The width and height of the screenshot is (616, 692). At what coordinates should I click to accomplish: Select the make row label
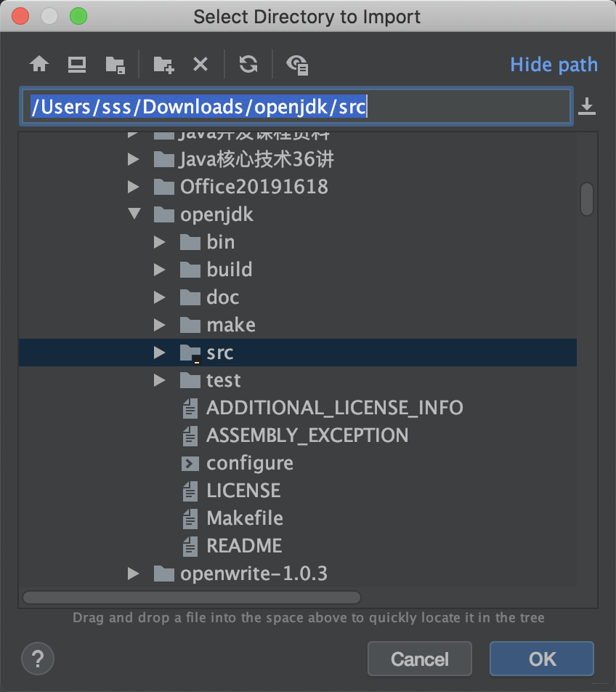coord(231,325)
